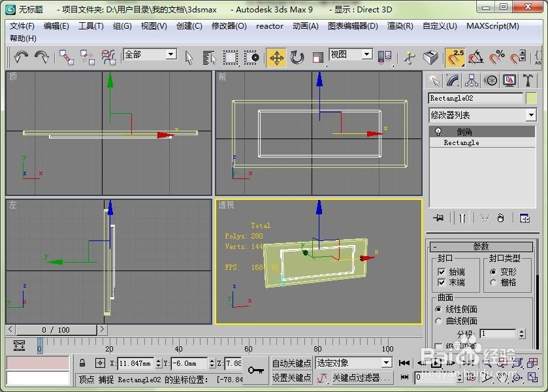Toggle Window/Crossing selection mode
The image size is (548, 392).
[251, 57]
